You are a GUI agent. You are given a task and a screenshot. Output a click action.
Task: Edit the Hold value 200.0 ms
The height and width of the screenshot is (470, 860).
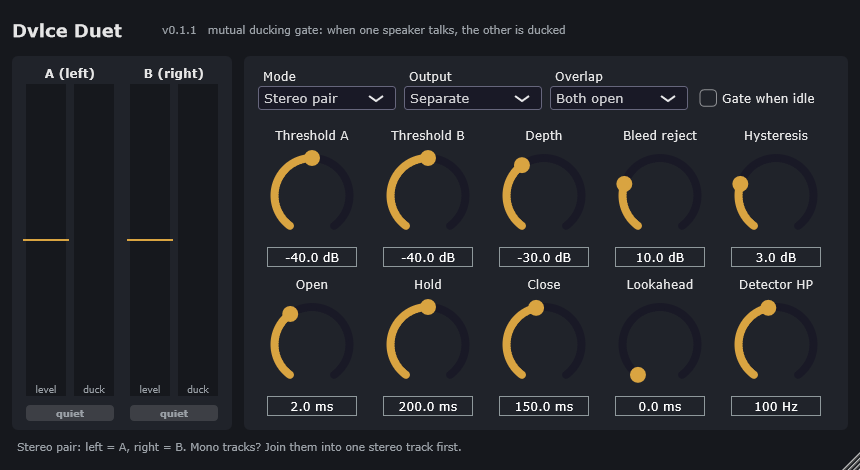(428, 406)
